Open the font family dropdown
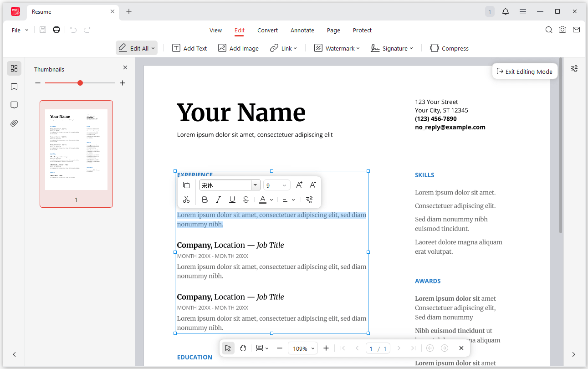 coord(256,185)
